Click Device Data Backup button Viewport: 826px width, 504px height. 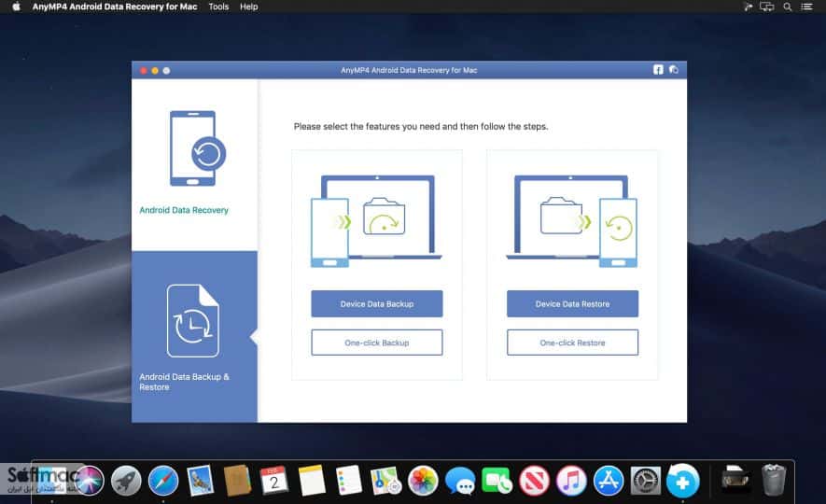(377, 304)
